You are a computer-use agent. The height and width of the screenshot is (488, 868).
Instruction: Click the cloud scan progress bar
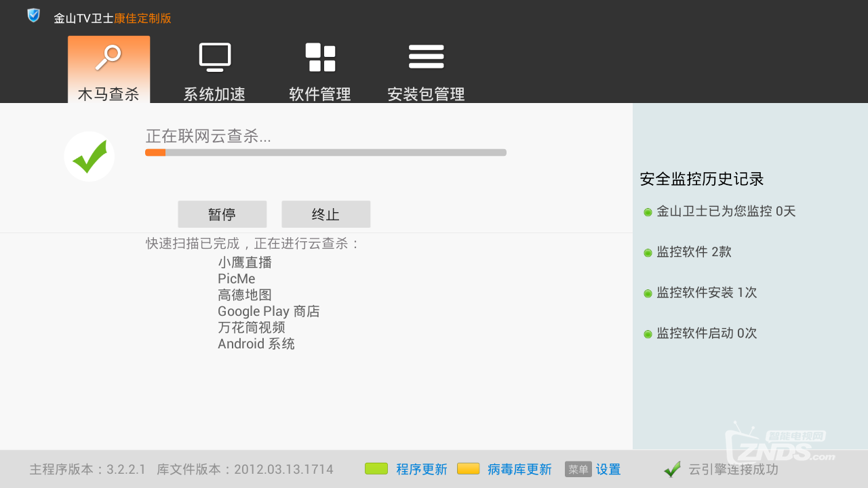click(x=325, y=152)
